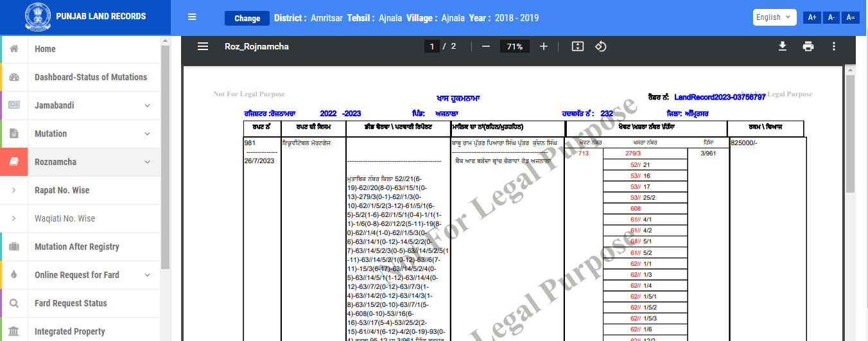Click the building icon for Integrated Property
Screen dimensions: 868x341
pos(14,331)
